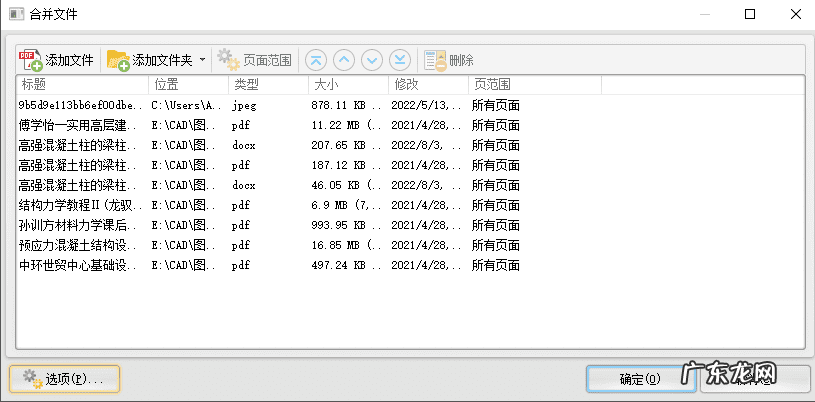The width and height of the screenshot is (815, 402).
Task: Select the 结构力学教程II(龙驭.. file
Action: pyautogui.click(x=411, y=205)
